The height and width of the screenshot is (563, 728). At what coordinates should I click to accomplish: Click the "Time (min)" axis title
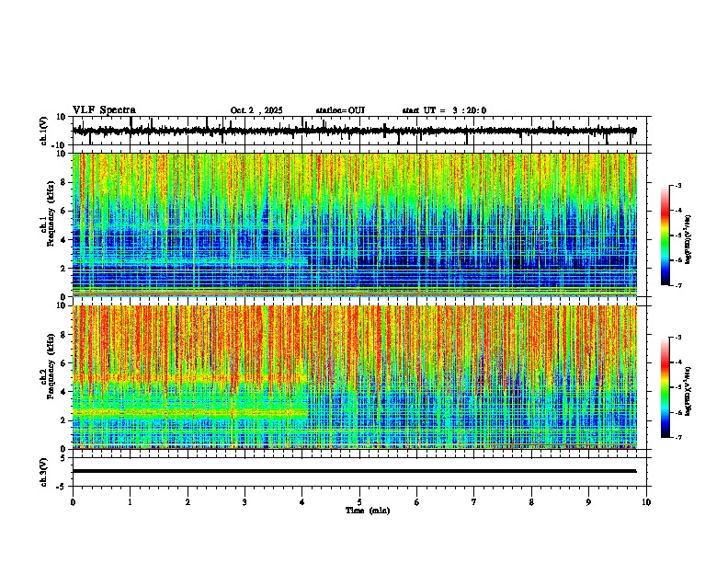pos(368,511)
